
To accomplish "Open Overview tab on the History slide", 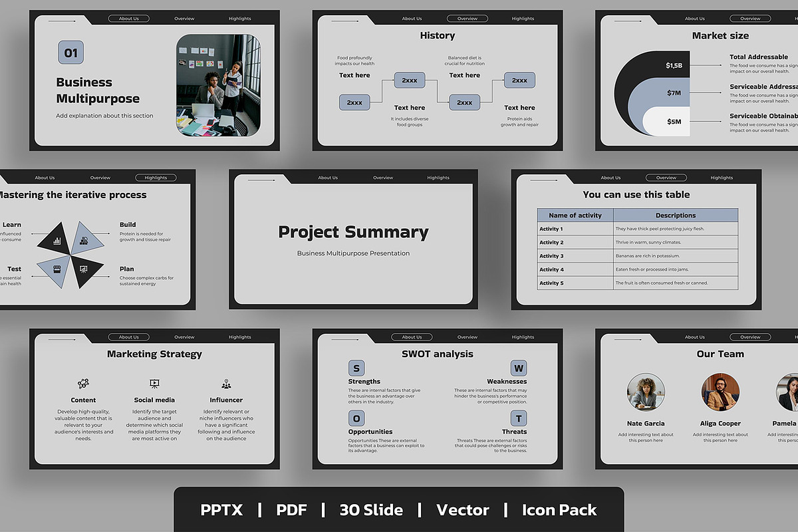I will (467, 19).
